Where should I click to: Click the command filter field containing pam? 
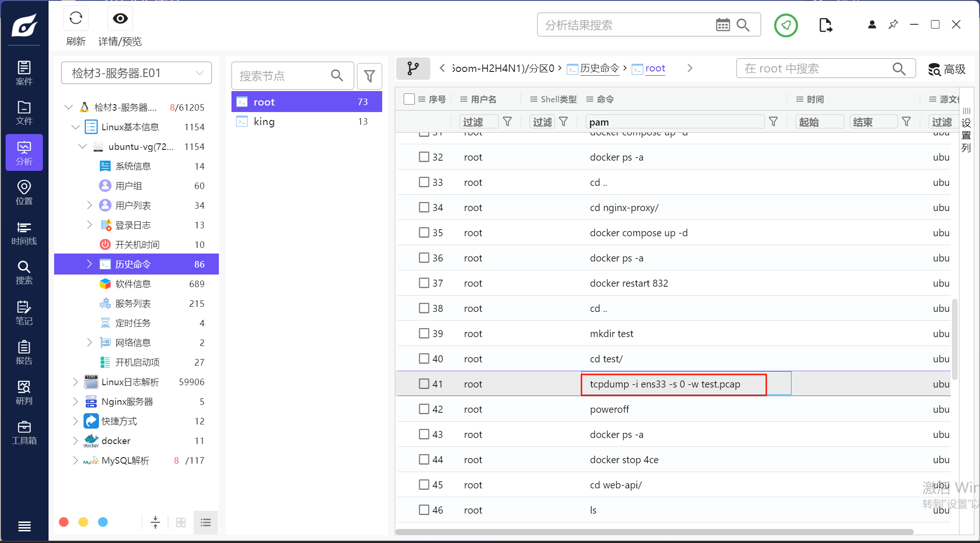[674, 122]
